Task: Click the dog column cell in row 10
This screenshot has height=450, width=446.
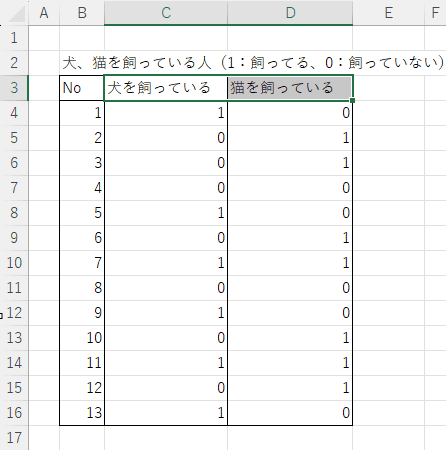Action: [166, 263]
